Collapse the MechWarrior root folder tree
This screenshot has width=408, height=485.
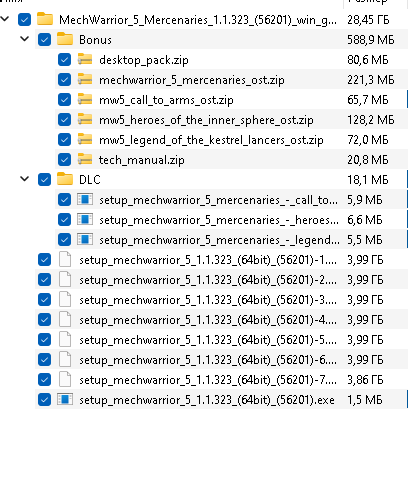click(5, 19)
